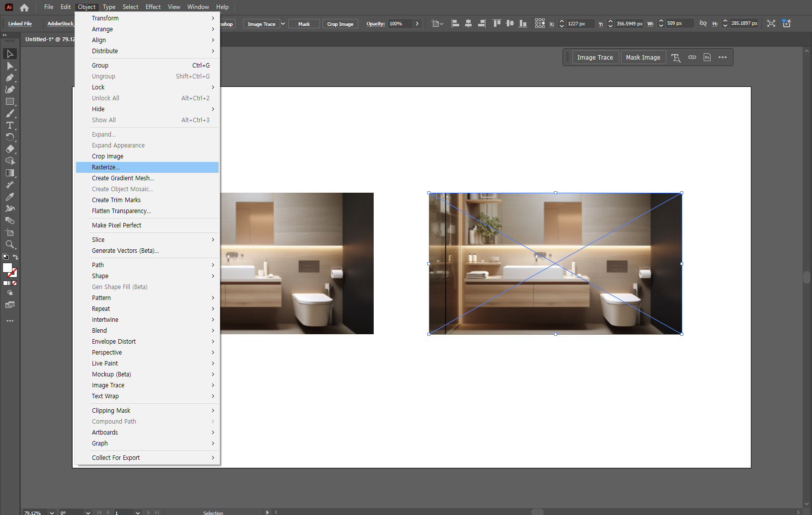Click horizontal align right icon
The image size is (812, 515).
pyautogui.click(x=481, y=23)
